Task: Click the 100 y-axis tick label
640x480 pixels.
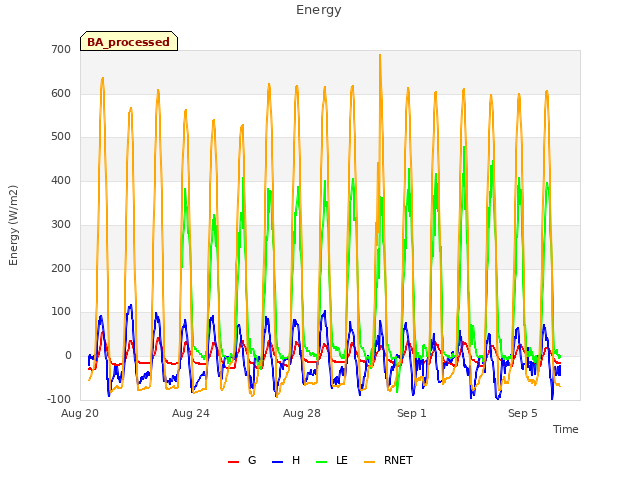Action: point(61,312)
